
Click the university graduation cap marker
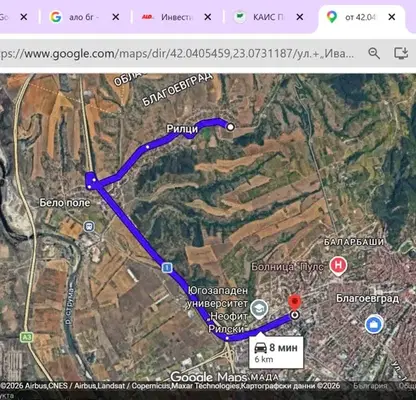(x=259, y=309)
